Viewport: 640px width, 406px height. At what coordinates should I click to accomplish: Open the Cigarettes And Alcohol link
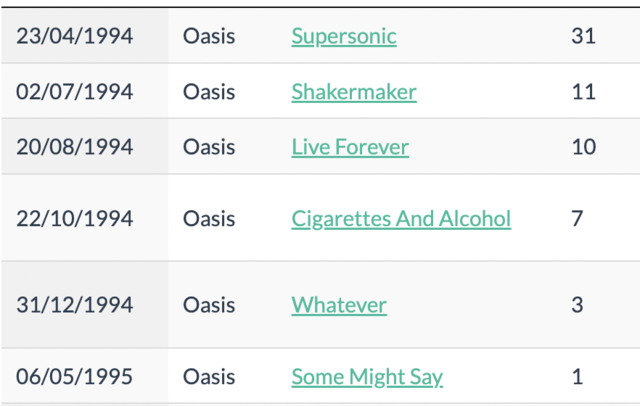click(401, 218)
